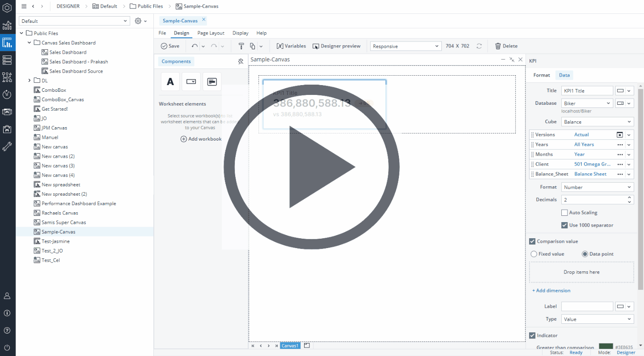Switch to the Format tab

coord(542,75)
